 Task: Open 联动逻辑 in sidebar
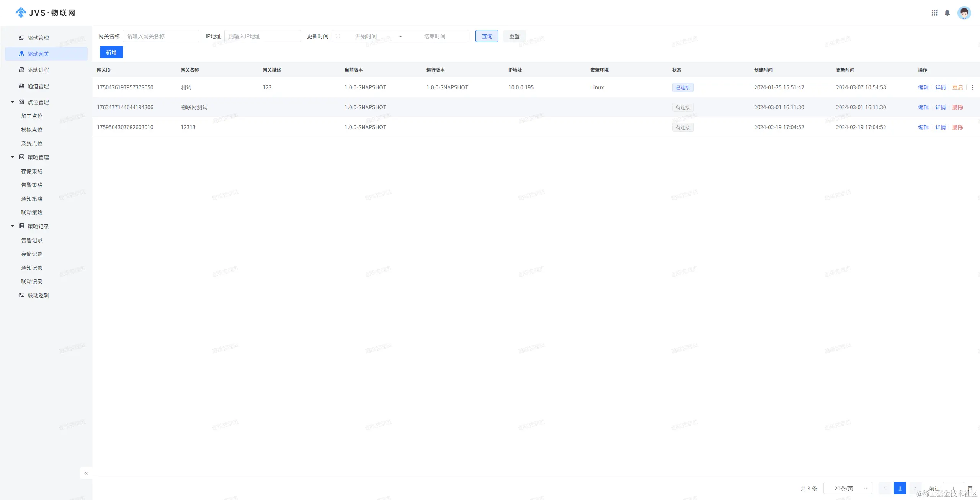click(38, 295)
